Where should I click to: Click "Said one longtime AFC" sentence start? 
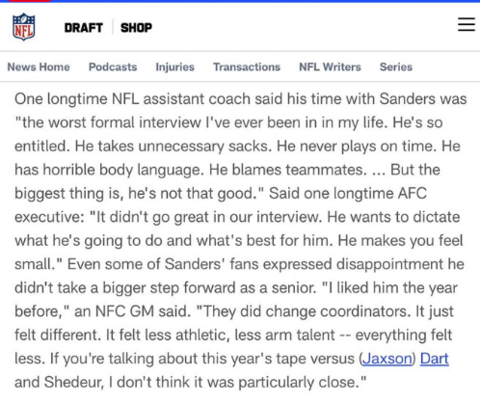click(348, 193)
